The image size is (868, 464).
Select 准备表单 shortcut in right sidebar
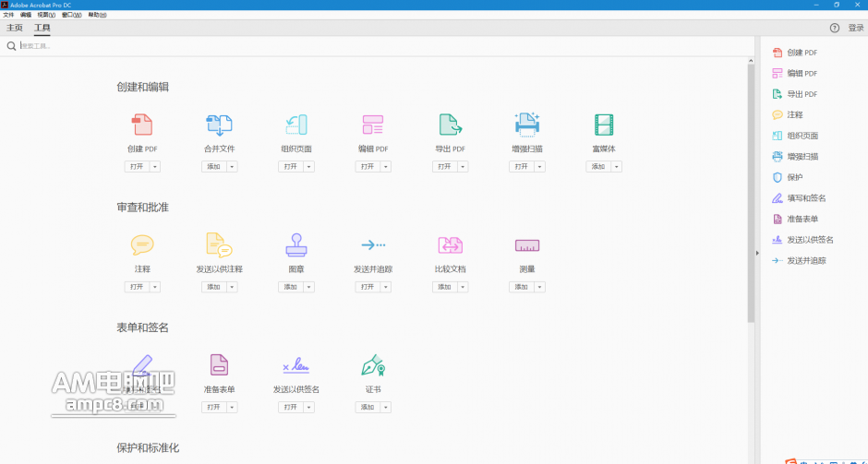pos(795,219)
